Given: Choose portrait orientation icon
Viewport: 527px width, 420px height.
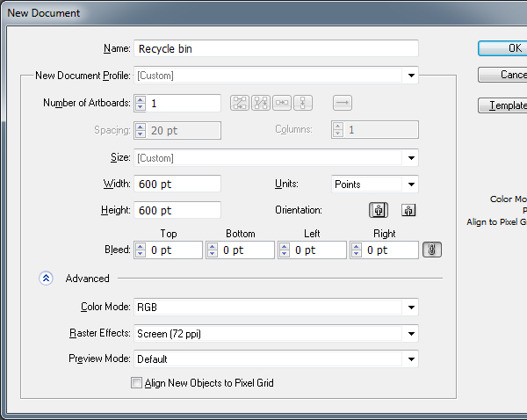Looking at the screenshot, I should (x=379, y=210).
